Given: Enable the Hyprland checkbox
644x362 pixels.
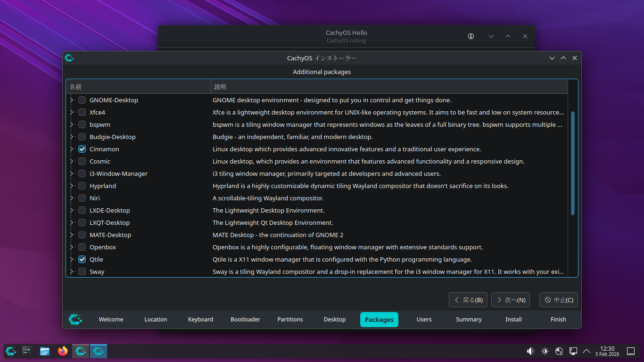Looking at the screenshot, I should pos(82,186).
